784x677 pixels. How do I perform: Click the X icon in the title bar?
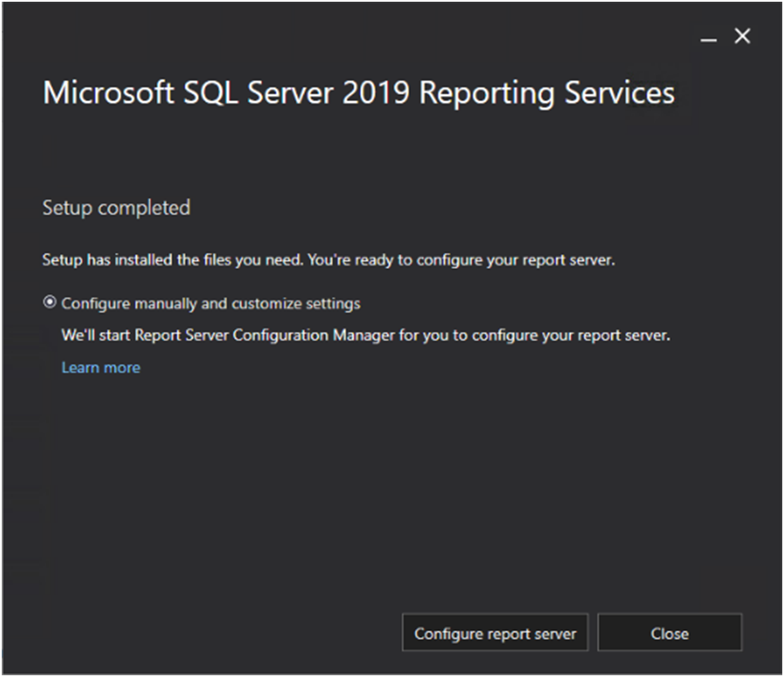742,36
